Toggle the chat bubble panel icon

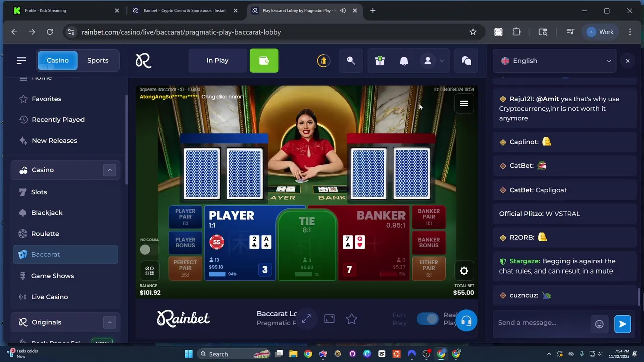tap(466, 61)
